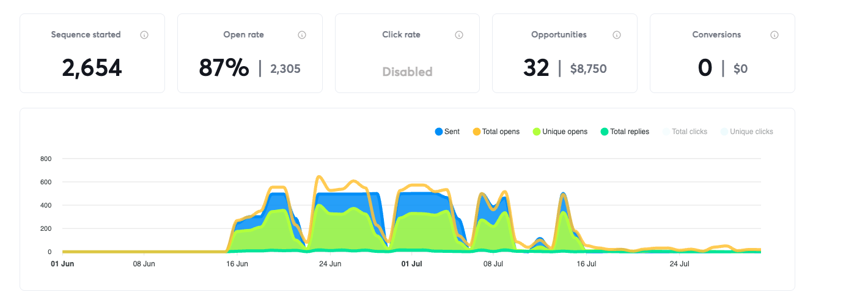The image size is (868, 300).
Task: Click the 0 conversions number
Action: (x=705, y=68)
